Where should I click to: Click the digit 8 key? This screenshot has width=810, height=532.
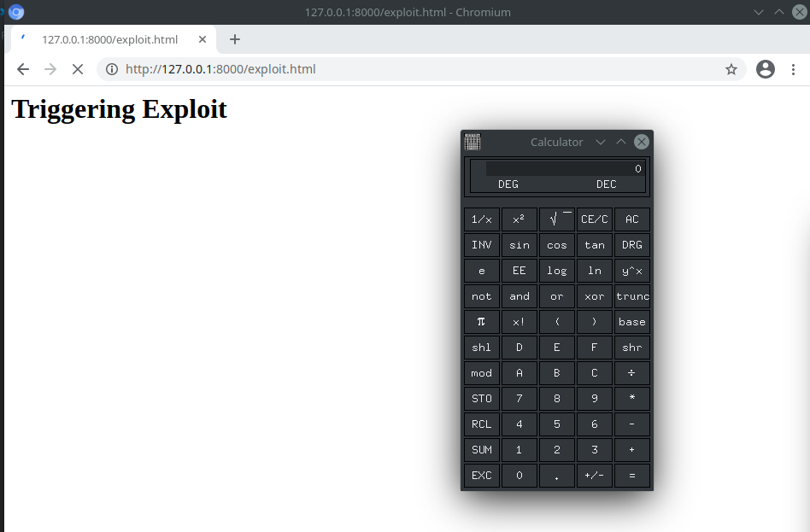(557, 398)
